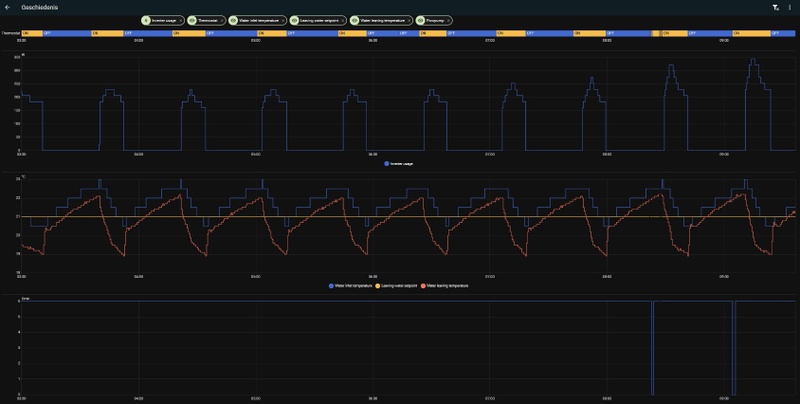Click the Flowpump chip eye icon

(420, 20)
